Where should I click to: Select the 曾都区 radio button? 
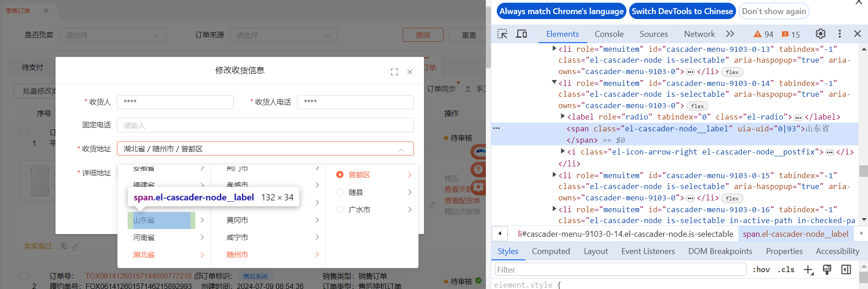pyautogui.click(x=340, y=175)
